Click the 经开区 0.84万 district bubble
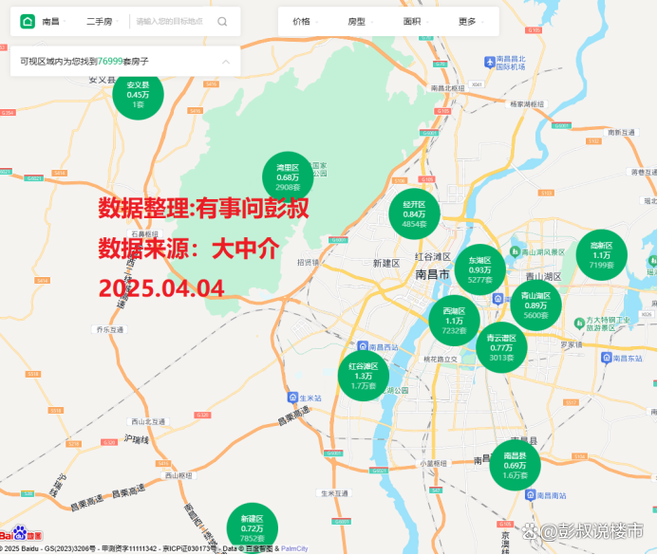Image resolution: width=657 pixels, height=555 pixels. [414, 214]
